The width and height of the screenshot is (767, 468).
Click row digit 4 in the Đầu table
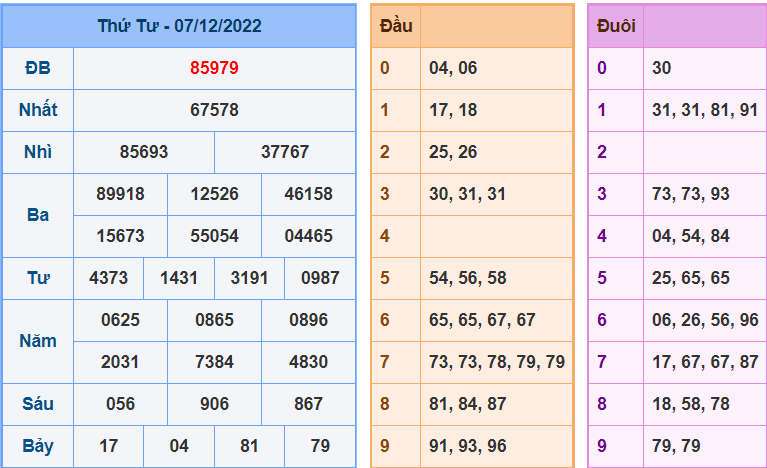[x=385, y=236]
